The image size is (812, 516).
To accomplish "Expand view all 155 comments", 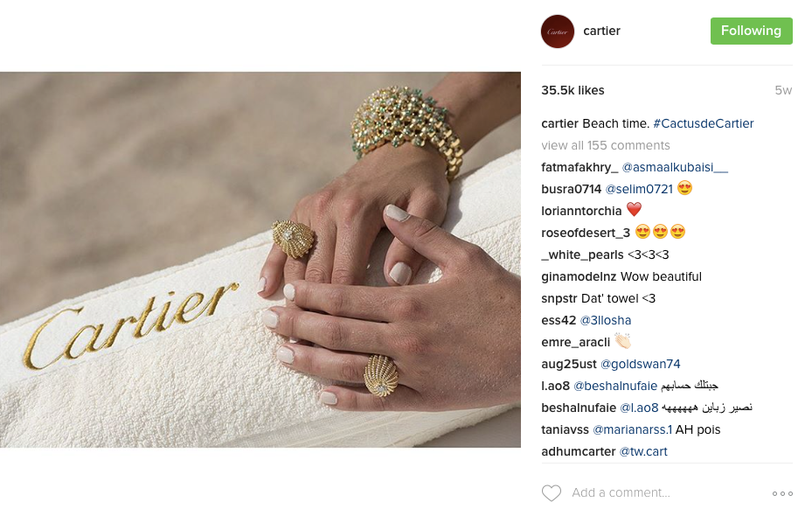I will pyautogui.click(x=606, y=145).
